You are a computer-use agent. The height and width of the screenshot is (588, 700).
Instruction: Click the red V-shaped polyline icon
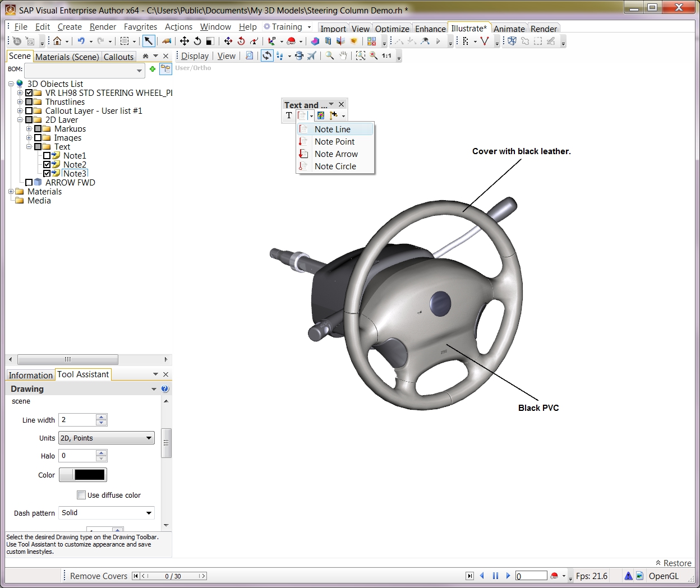pos(485,41)
